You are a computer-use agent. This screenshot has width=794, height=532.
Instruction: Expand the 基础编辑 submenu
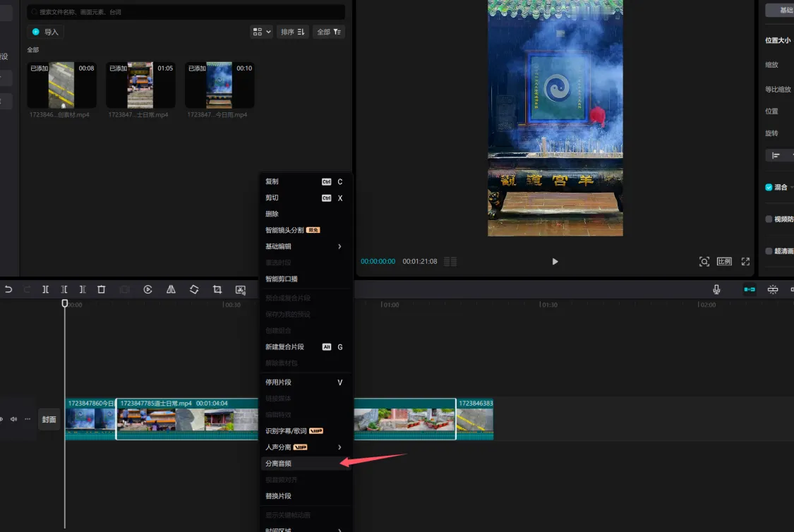coord(303,246)
